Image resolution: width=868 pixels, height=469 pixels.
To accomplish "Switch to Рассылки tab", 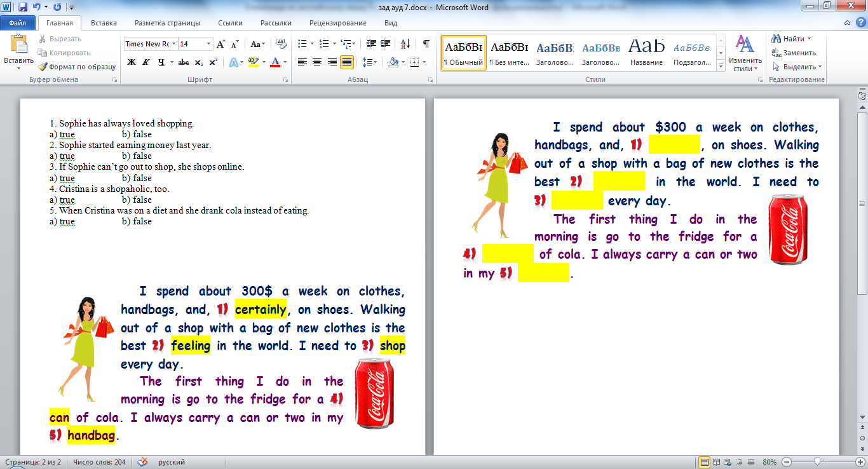I will coord(276,23).
